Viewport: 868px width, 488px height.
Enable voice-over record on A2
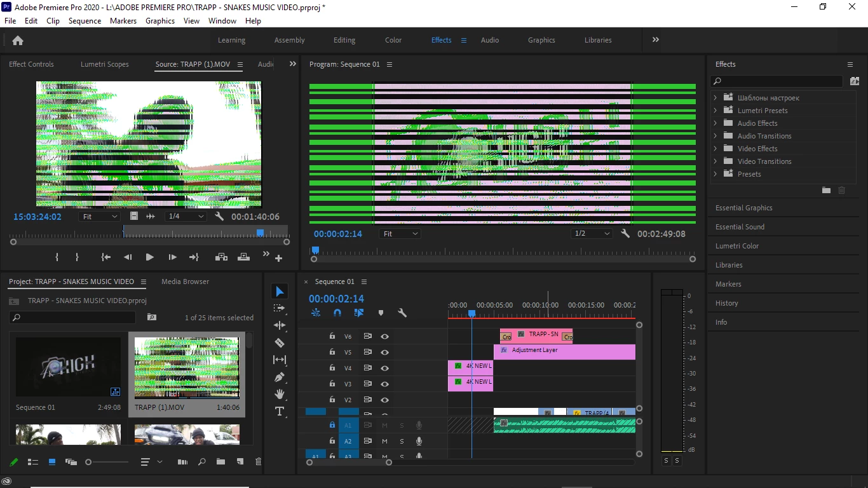pyautogui.click(x=419, y=441)
